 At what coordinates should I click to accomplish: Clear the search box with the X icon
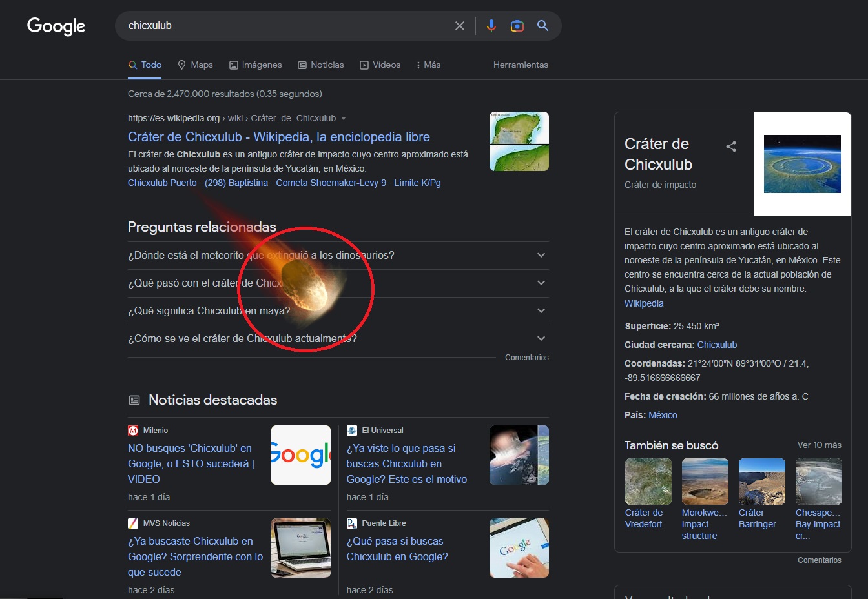[x=460, y=26]
